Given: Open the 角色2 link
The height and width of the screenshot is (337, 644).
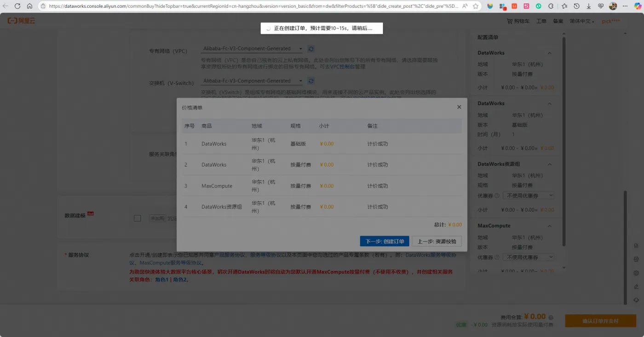Looking at the screenshot, I should tap(180, 280).
